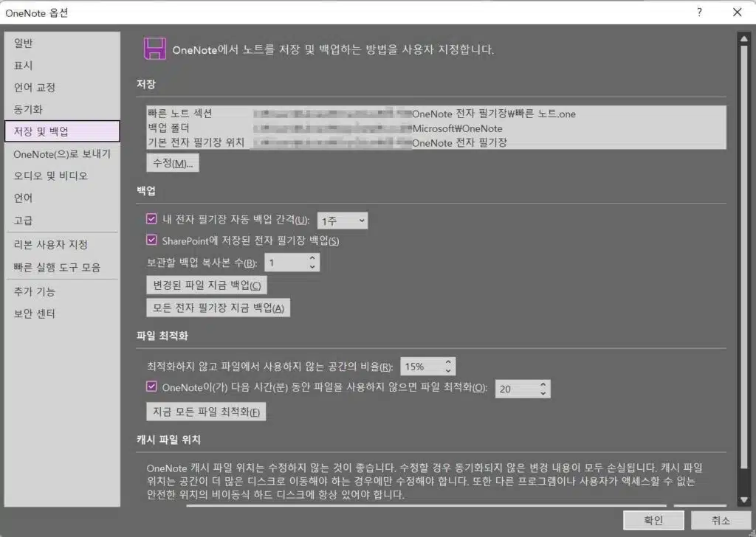Decrease the backup copies count spinner
The height and width of the screenshot is (537, 756).
pyautogui.click(x=312, y=267)
